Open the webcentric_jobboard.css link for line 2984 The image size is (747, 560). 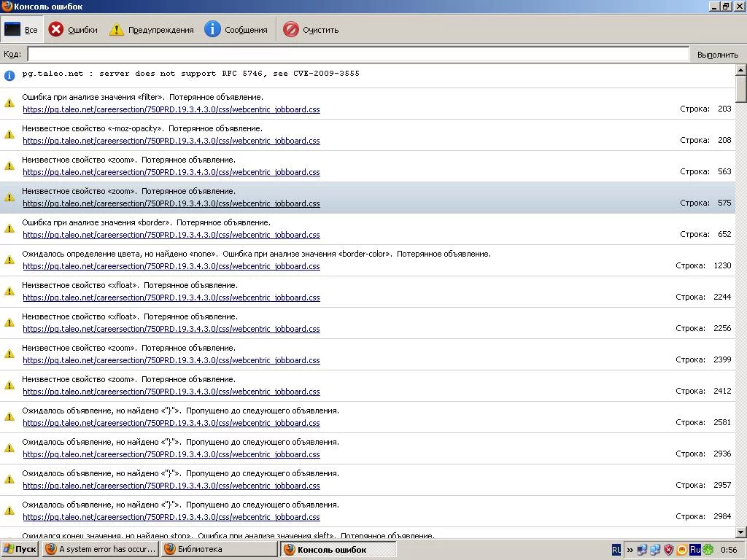pyautogui.click(x=171, y=518)
